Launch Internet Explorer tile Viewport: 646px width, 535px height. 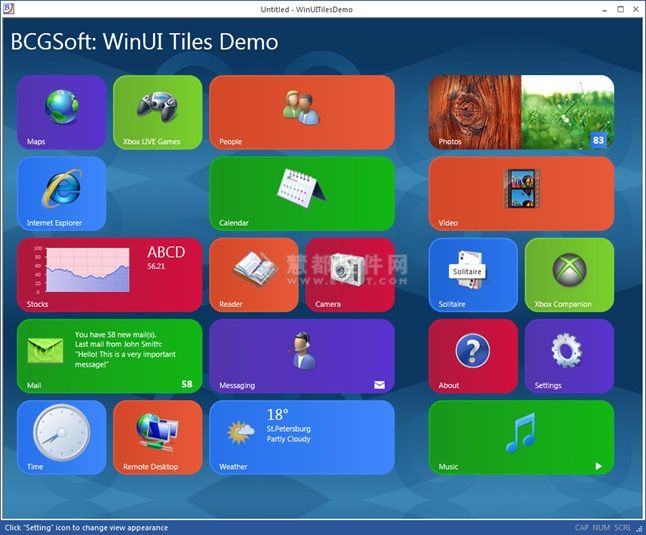pos(61,194)
